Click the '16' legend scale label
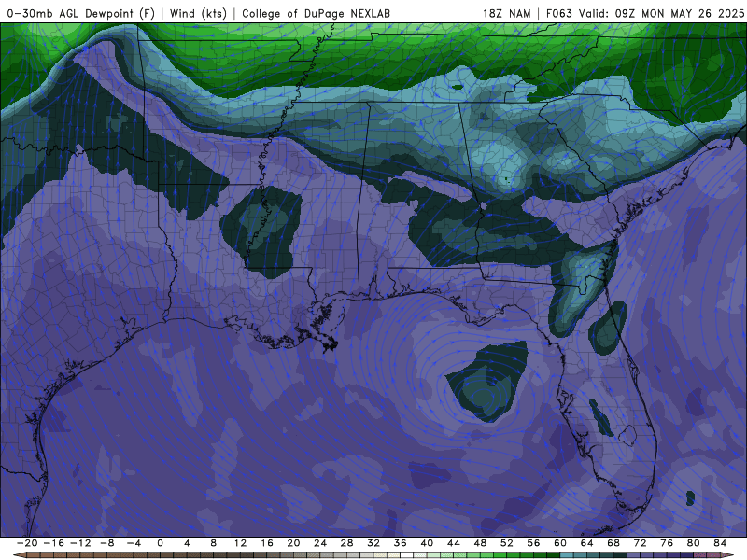 point(267,543)
